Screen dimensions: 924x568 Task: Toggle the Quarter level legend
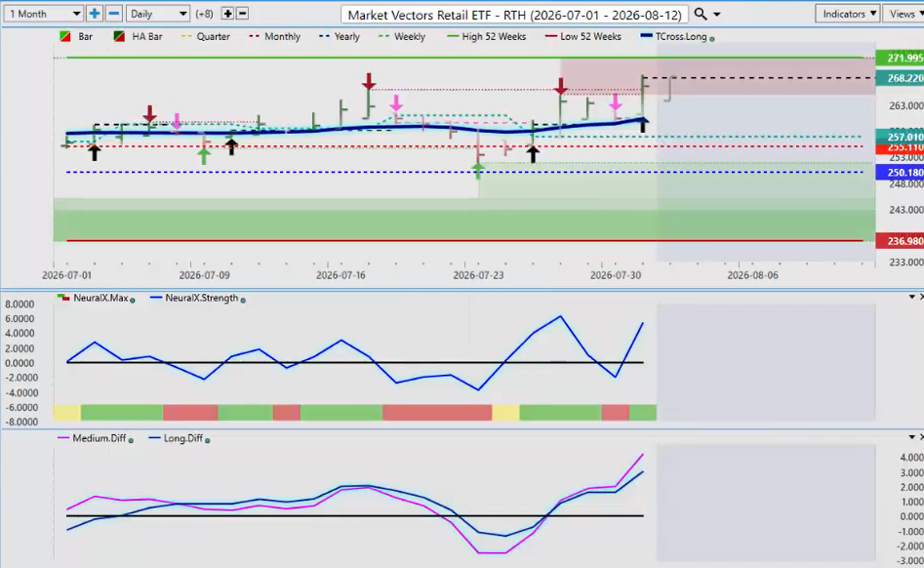tap(205, 36)
